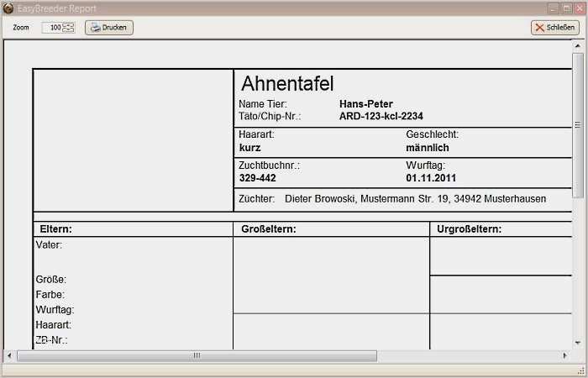Click the Urgroßeltern: column header
Screen dimensions: 588x378
point(469,229)
